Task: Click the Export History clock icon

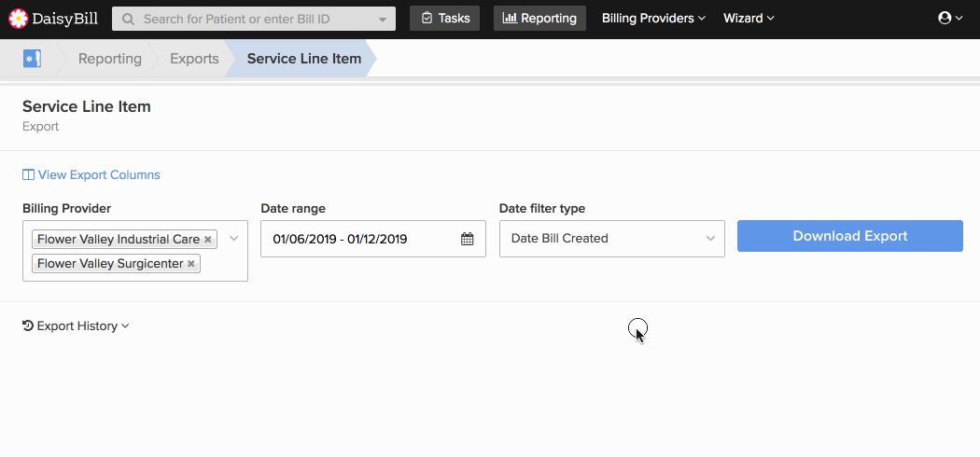Action: [x=28, y=325]
